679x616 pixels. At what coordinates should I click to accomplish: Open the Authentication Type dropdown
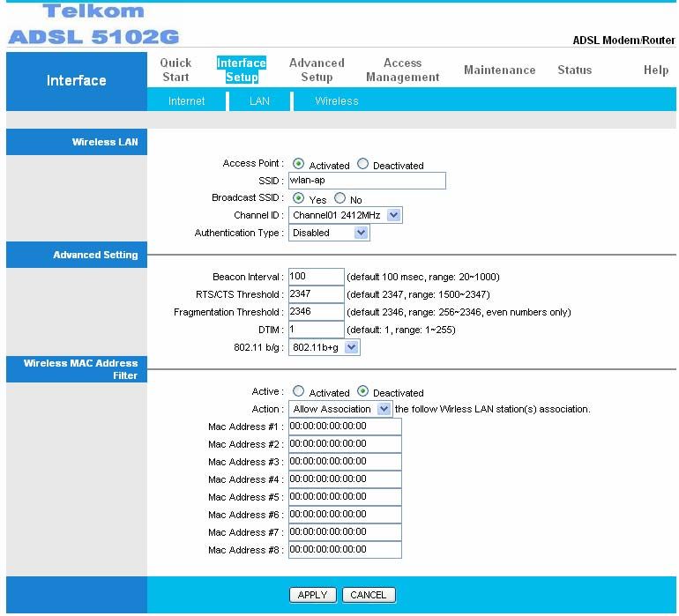[x=329, y=233]
